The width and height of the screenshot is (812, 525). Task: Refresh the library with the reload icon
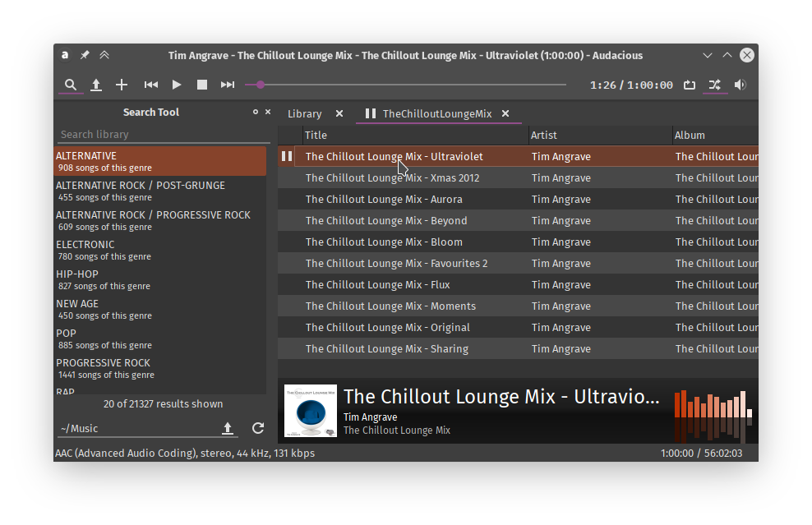coord(258,428)
